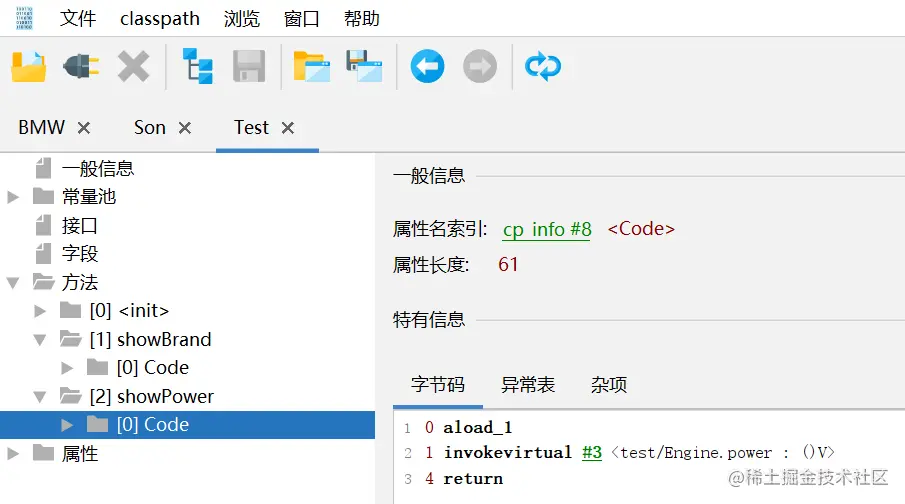Click the return instruction line
Screen dimensions: 905x504
(x=473, y=479)
